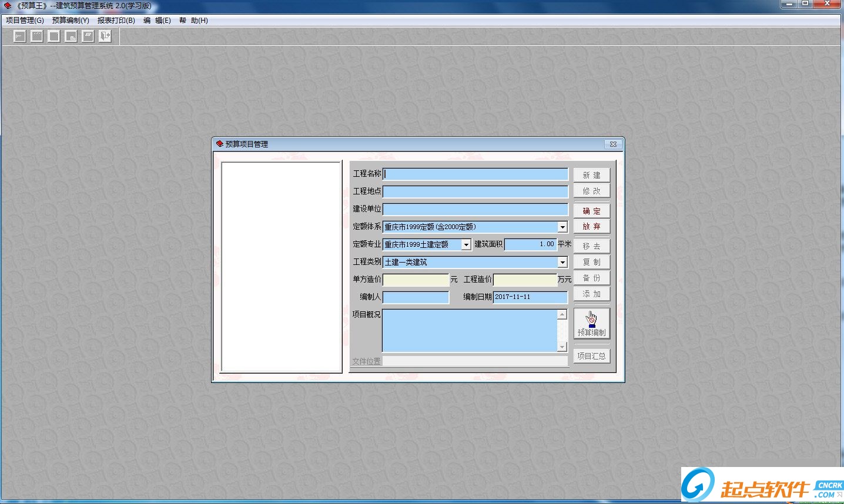The image size is (844, 504).
Task: Confirm with the 确定 button
Action: (x=592, y=211)
